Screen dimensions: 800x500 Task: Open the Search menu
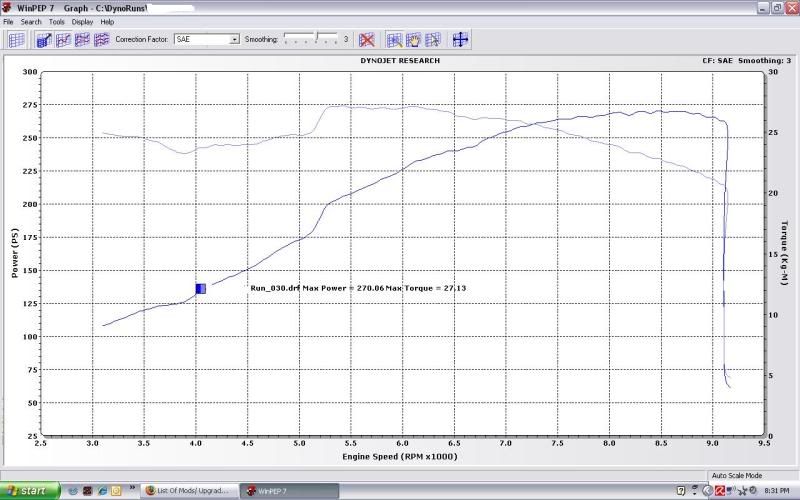pyautogui.click(x=31, y=21)
